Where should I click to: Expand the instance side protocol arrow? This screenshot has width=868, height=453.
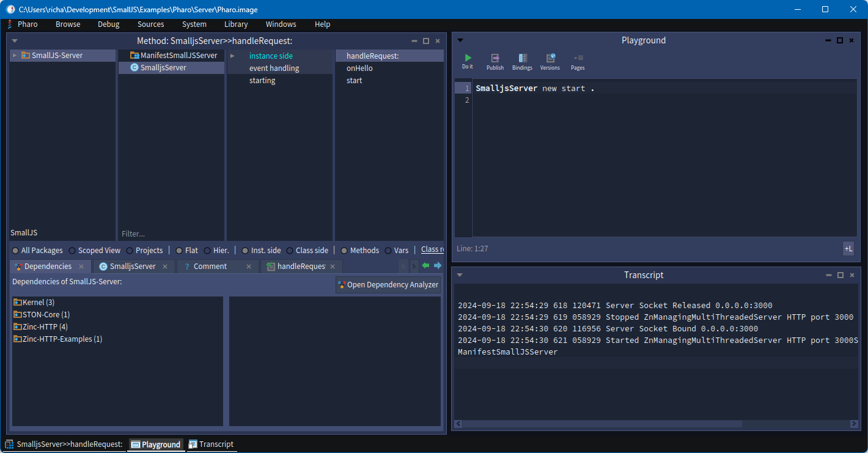[x=232, y=56]
